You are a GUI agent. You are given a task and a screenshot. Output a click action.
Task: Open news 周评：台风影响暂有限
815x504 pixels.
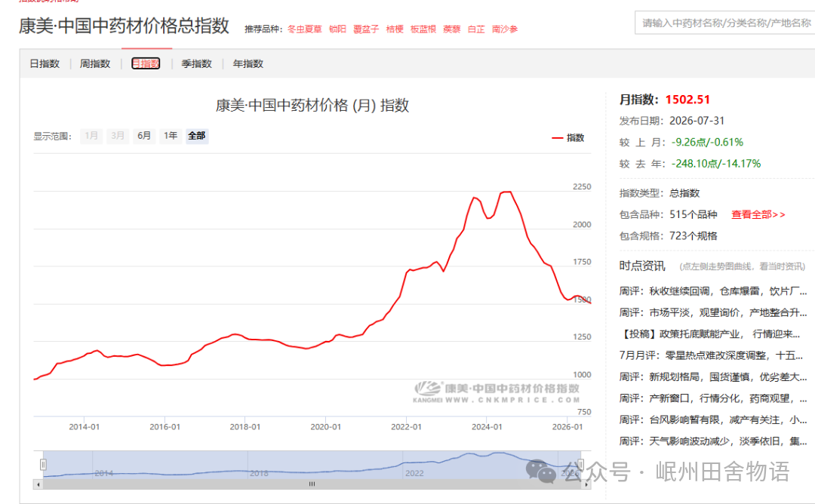click(712, 419)
